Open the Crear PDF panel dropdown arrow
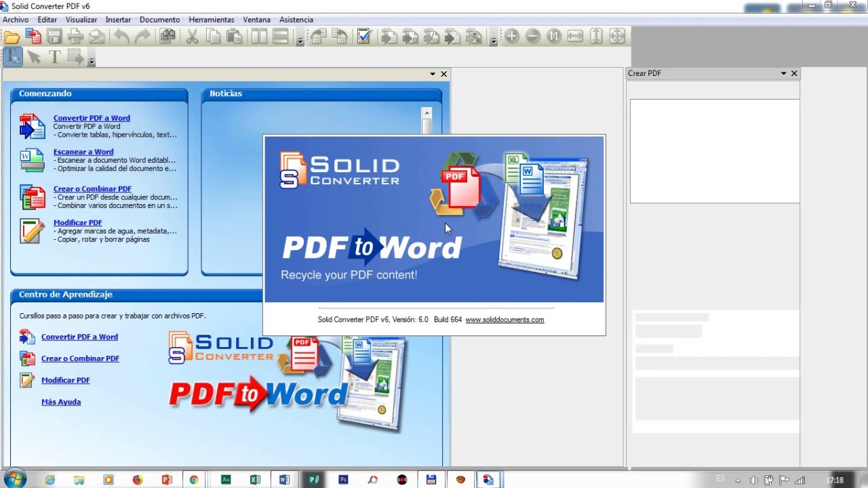Viewport: 868px width, 488px height. pos(783,73)
